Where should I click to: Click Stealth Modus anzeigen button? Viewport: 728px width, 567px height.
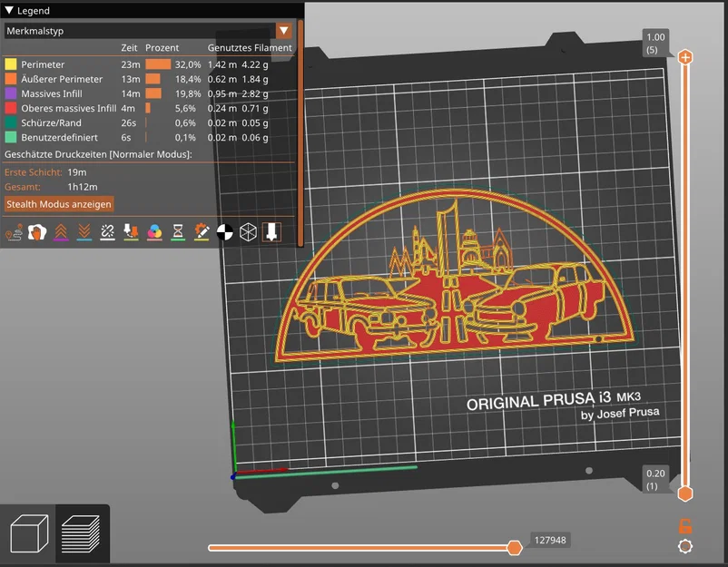59,204
